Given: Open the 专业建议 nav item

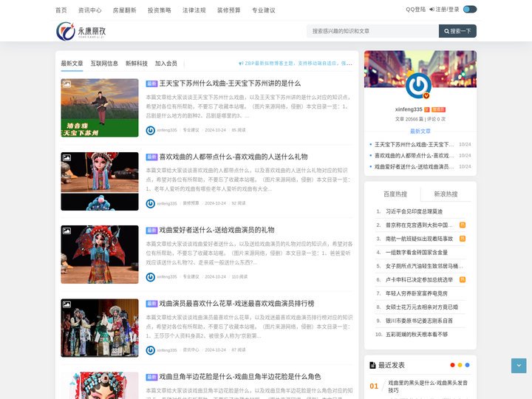Looking at the screenshot, I should pos(264,10).
